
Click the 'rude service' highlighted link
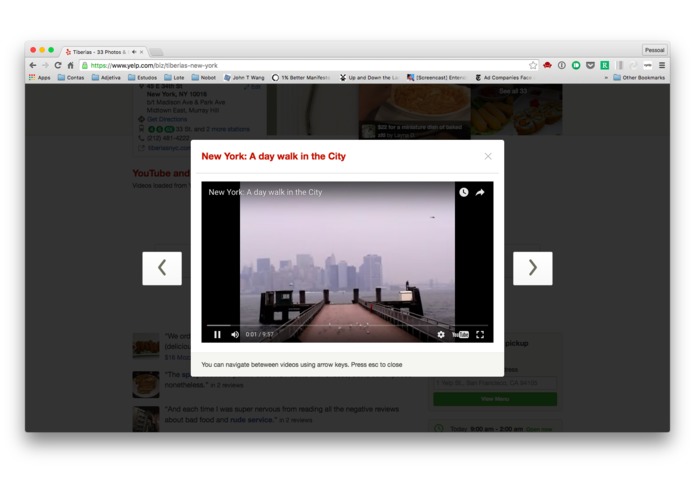coord(251,420)
